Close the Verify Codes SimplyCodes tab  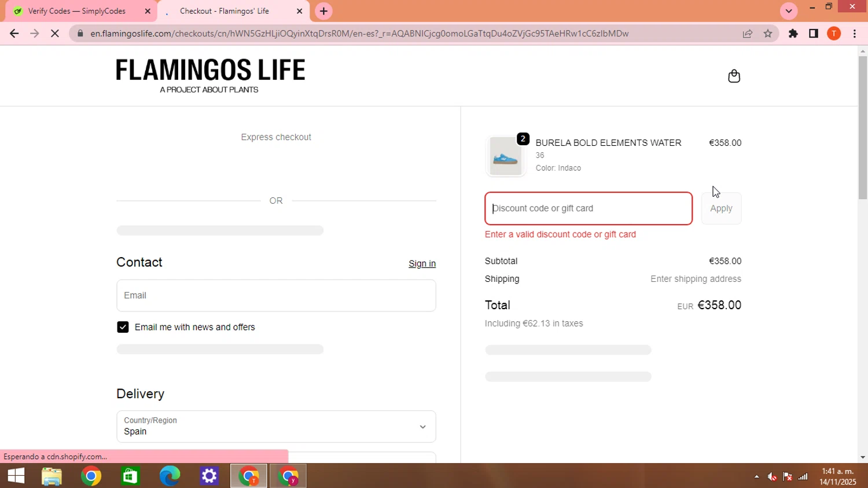(148, 11)
